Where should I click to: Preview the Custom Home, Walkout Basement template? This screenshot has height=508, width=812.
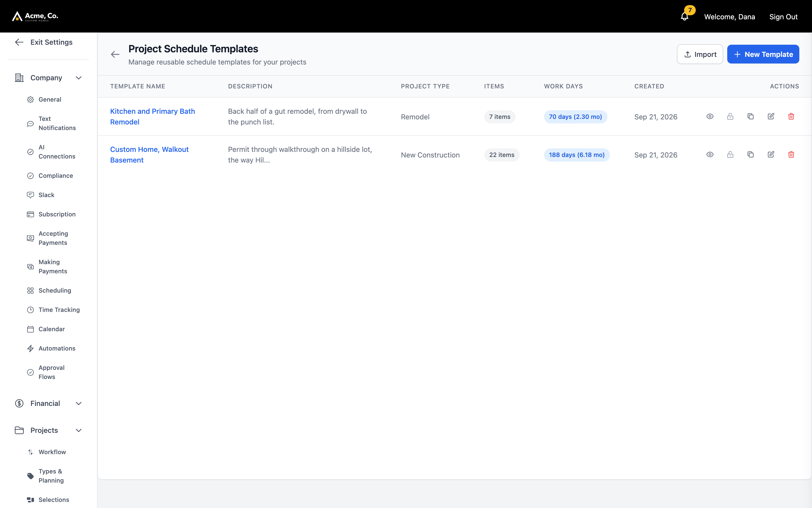[710, 154]
